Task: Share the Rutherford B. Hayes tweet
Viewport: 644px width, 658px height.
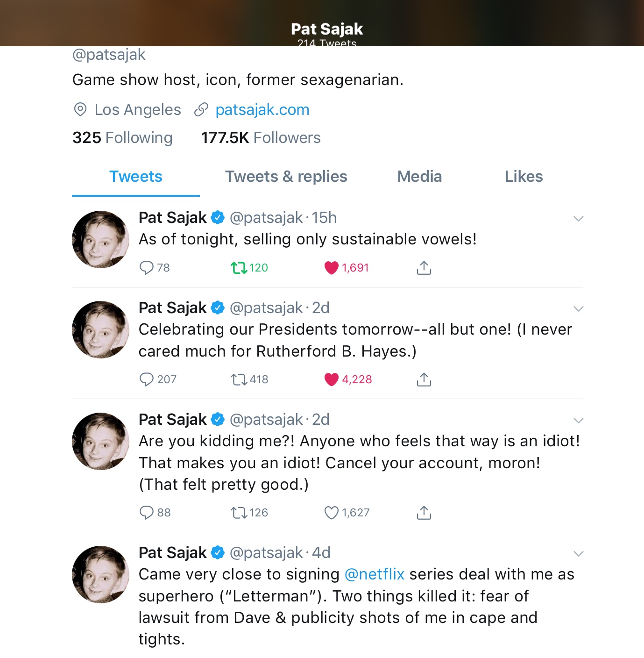Action: pos(424,379)
